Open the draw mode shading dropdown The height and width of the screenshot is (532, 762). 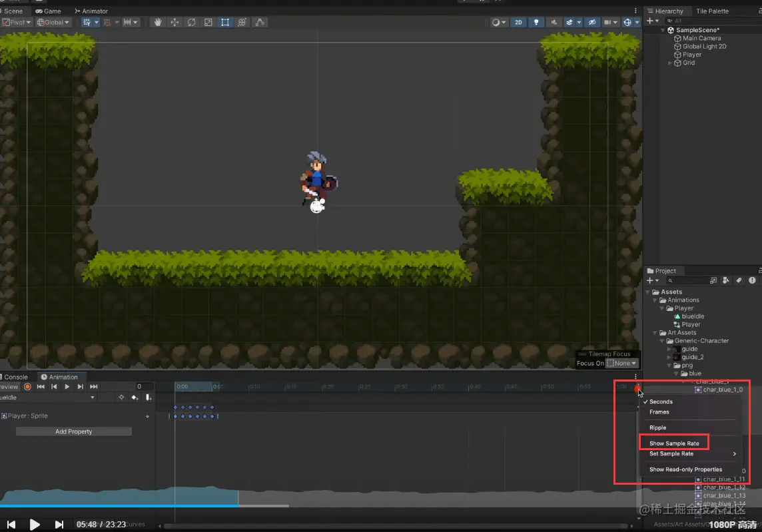498,23
